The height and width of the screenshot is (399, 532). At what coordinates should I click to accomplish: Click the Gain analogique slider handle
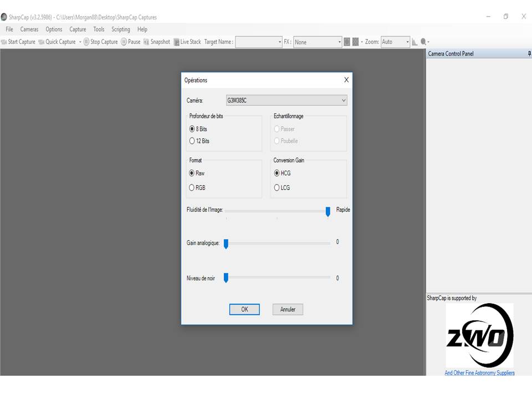[226, 243]
